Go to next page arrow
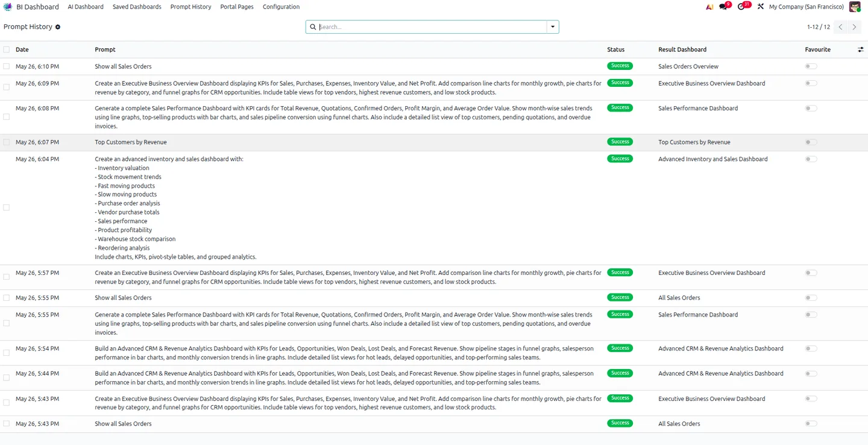This screenshot has width=868, height=445. pos(854,27)
